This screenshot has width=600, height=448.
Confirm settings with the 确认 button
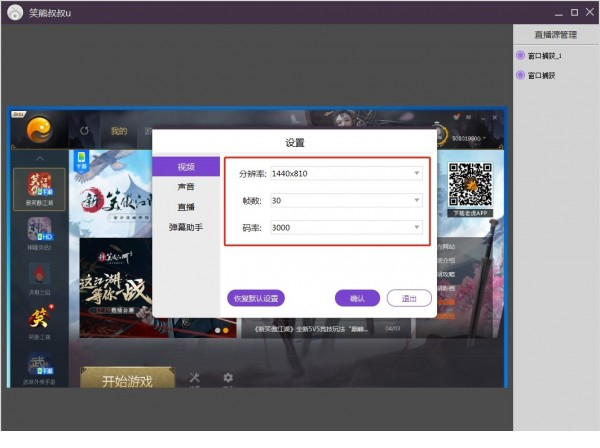(x=357, y=298)
